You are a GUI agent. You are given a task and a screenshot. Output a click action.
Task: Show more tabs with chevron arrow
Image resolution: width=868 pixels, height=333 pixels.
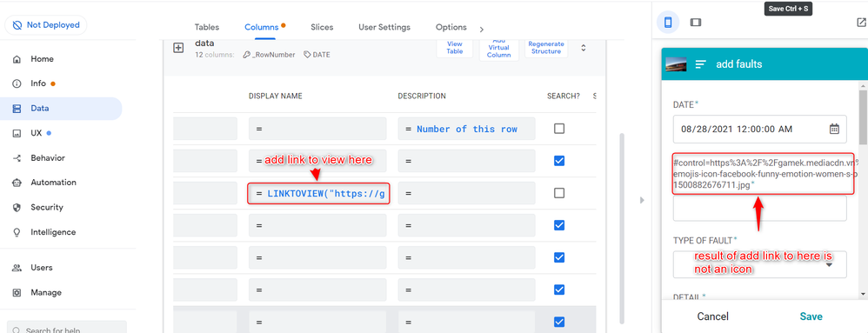[x=481, y=30]
